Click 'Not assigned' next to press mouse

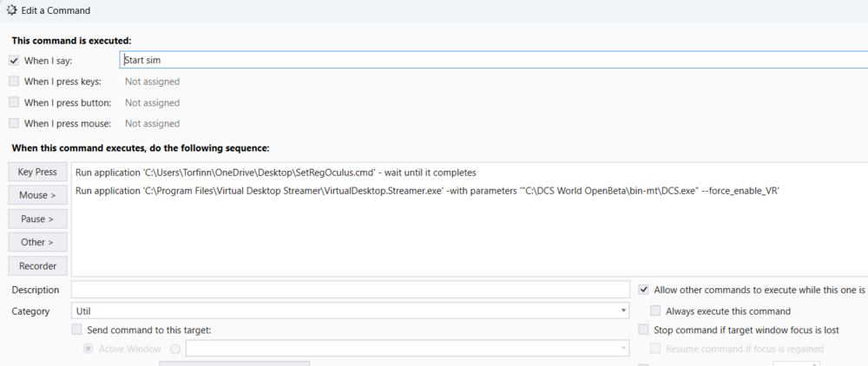[152, 123]
